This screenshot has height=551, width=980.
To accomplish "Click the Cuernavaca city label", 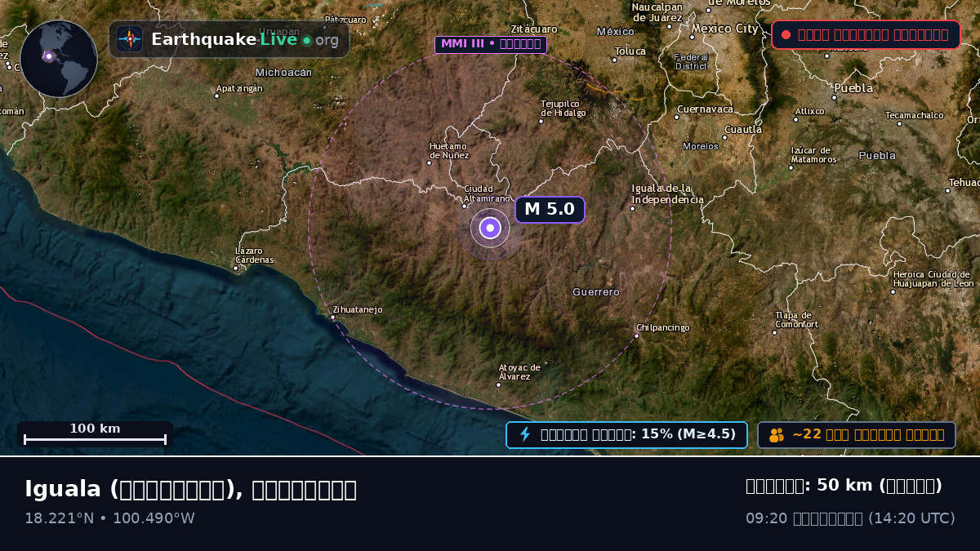I will coord(704,109).
